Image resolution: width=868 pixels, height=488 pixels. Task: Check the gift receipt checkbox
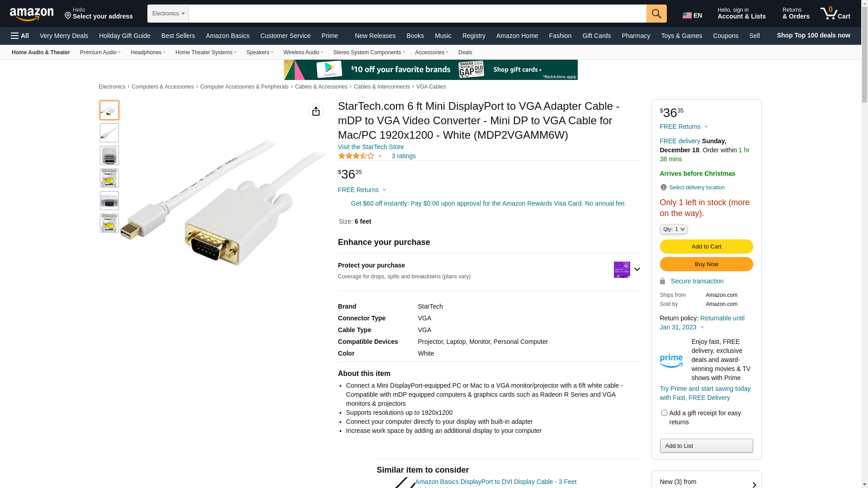click(x=664, y=413)
